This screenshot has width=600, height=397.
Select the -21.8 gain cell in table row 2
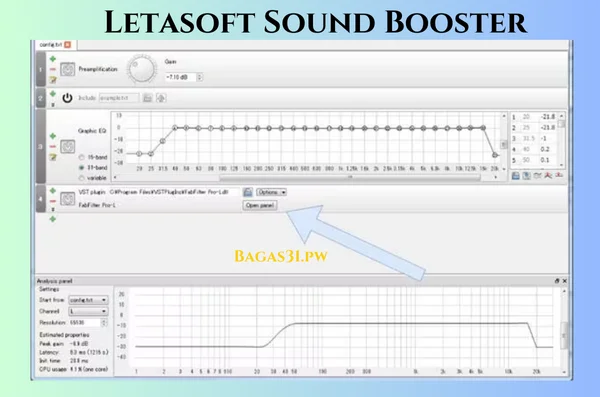548,127
